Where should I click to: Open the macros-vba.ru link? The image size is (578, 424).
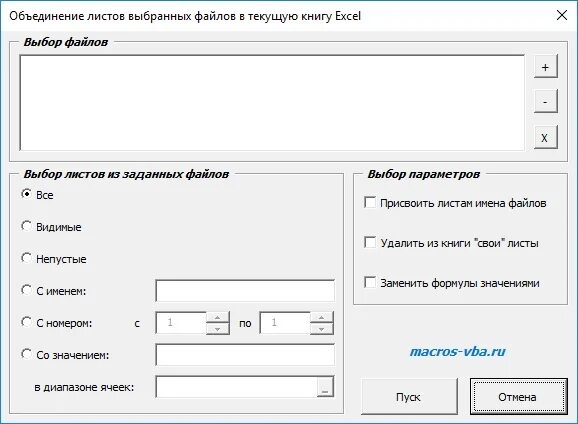point(457,352)
